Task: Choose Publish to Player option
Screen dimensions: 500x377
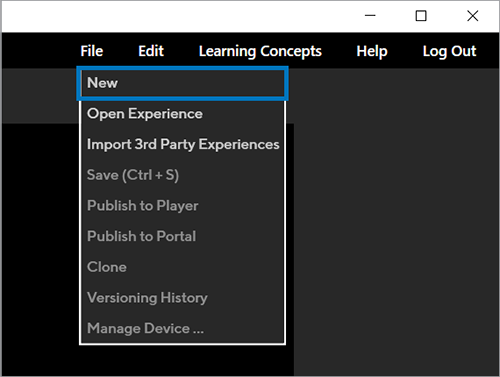Action: (182, 206)
